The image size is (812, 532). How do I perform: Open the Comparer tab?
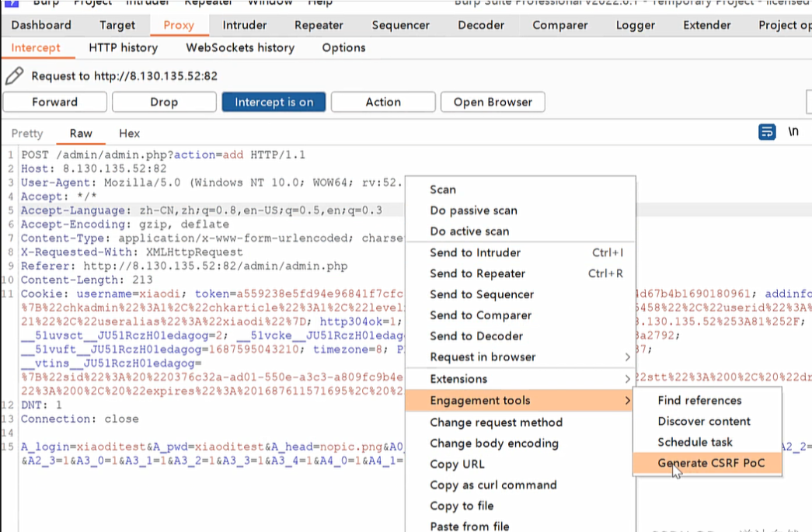pos(560,25)
